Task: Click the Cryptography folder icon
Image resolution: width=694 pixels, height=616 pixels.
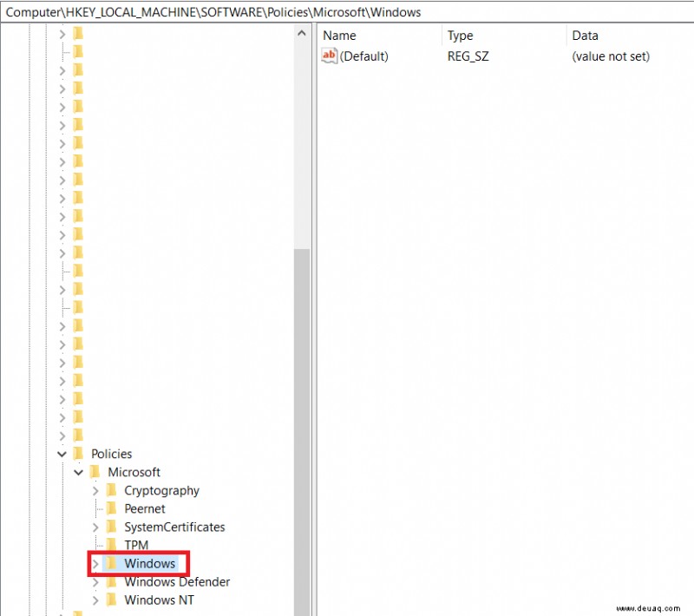Action: tap(112, 490)
